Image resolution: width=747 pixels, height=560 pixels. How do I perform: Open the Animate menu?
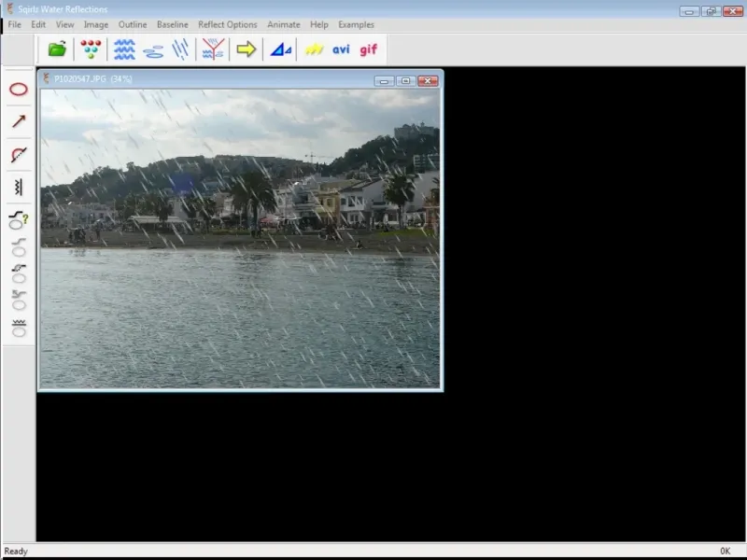pyautogui.click(x=283, y=24)
